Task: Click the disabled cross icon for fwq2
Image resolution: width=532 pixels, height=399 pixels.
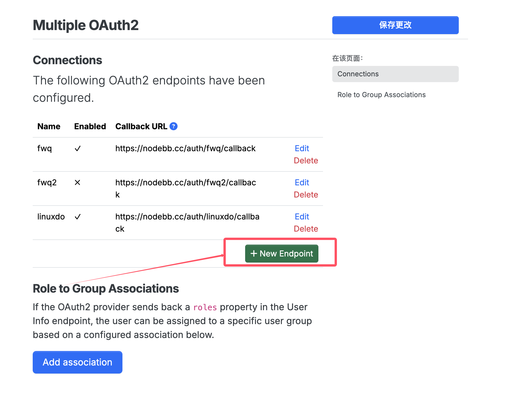Action: 77,182
